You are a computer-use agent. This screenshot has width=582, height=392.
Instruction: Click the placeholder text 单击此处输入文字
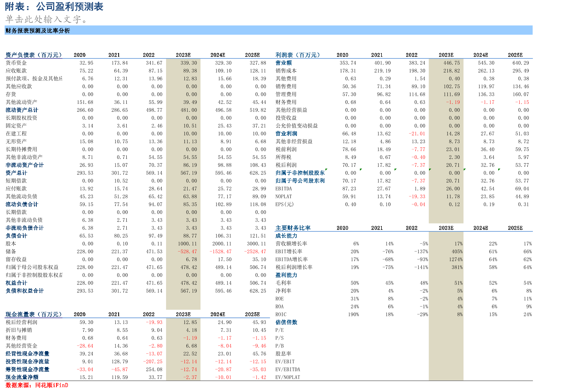tap(47, 19)
